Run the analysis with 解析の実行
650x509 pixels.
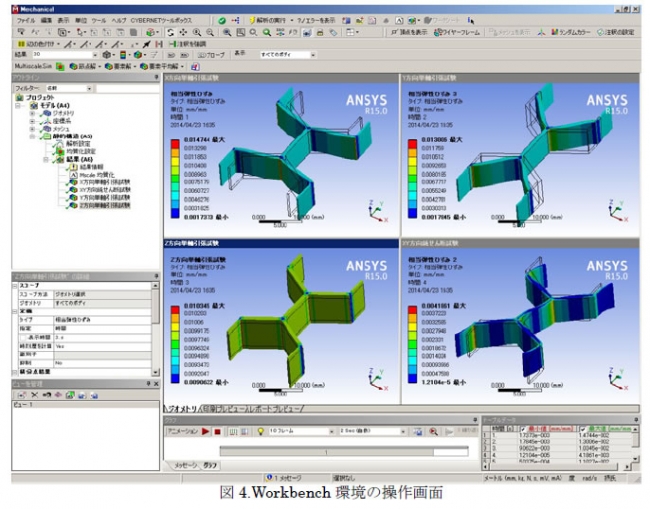[267, 20]
